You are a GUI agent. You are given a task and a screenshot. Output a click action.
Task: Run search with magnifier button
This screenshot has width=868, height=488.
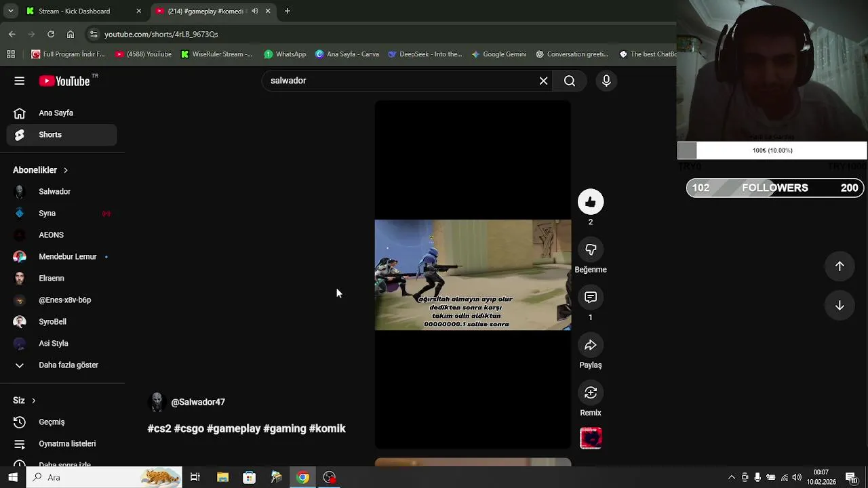(570, 81)
